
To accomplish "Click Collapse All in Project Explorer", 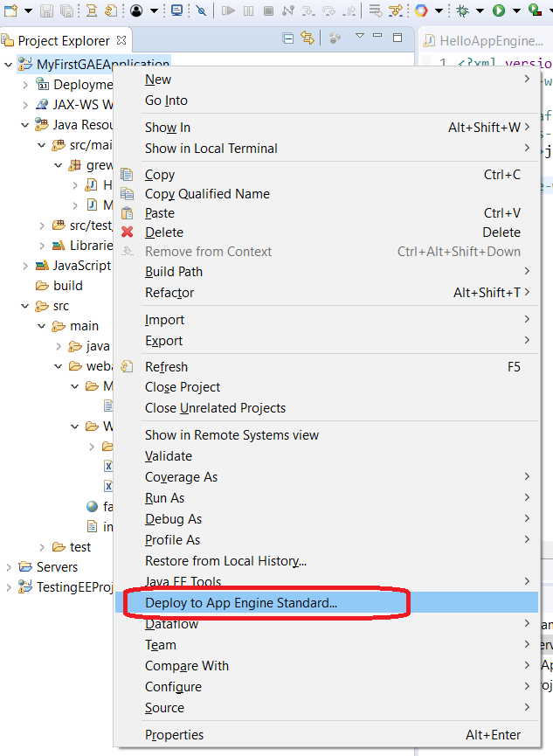I will (x=288, y=38).
